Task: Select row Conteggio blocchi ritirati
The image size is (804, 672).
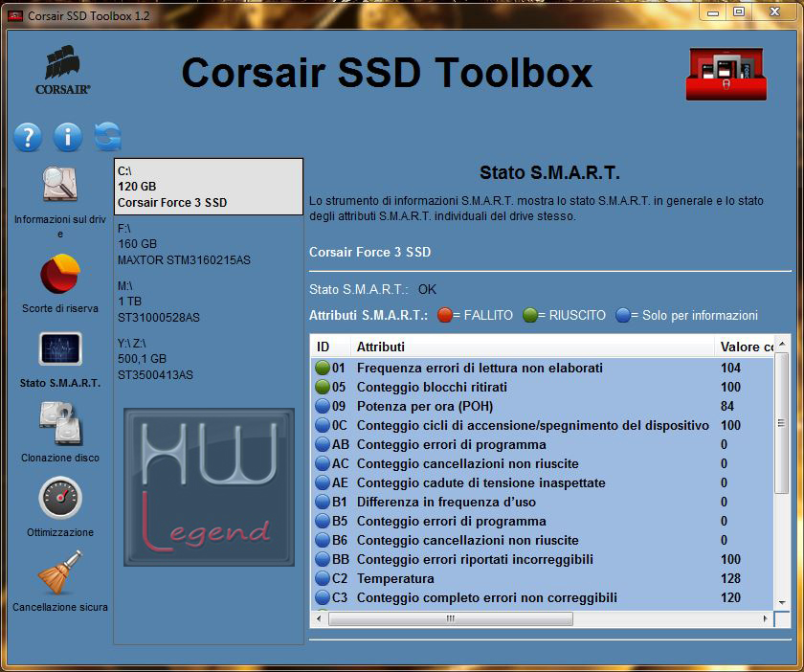Action: 542,387
